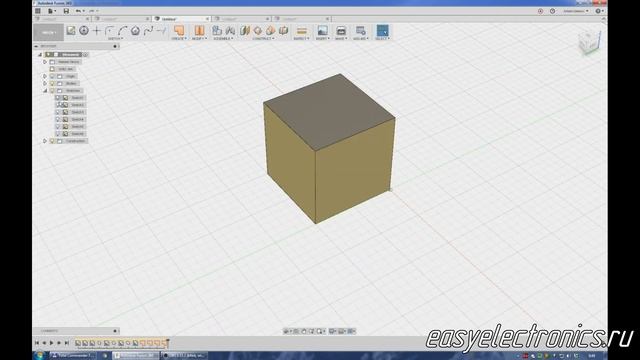Open the CREATE dropdown menu
This screenshot has height=360, width=640.
coord(179,38)
